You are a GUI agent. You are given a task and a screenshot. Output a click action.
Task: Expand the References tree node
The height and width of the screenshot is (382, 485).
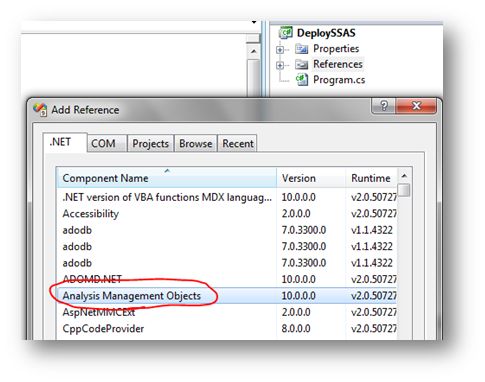click(280, 65)
